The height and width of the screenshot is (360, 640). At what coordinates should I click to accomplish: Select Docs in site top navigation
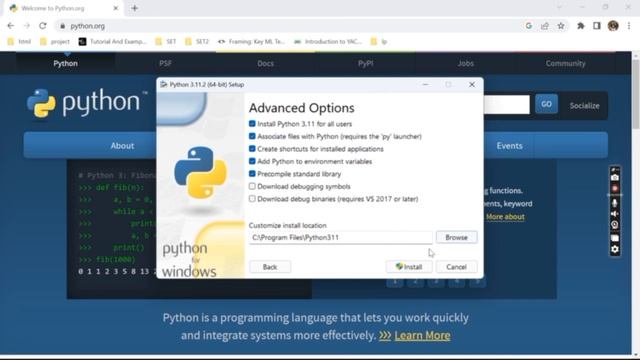pos(265,63)
